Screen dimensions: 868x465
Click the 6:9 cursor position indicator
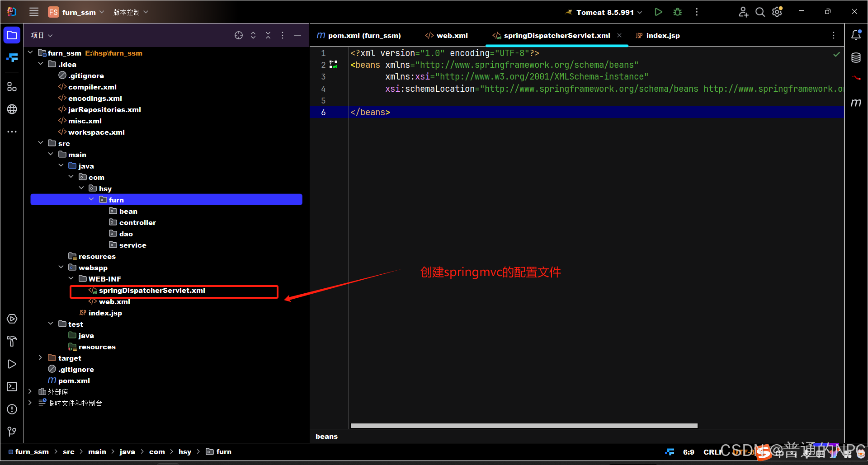coord(689,452)
